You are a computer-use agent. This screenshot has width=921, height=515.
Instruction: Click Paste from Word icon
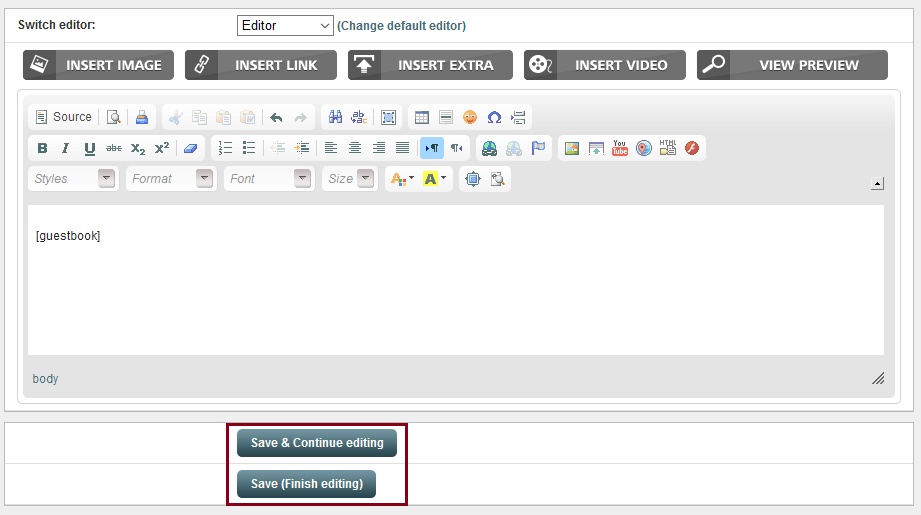(x=247, y=117)
